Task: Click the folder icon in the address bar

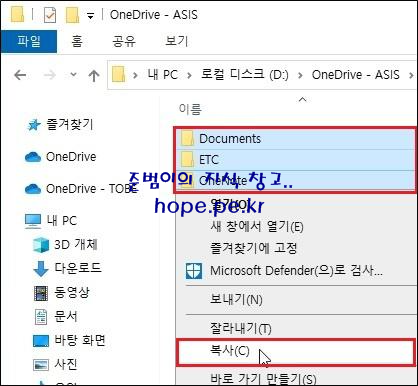Action: click(x=118, y=74)
